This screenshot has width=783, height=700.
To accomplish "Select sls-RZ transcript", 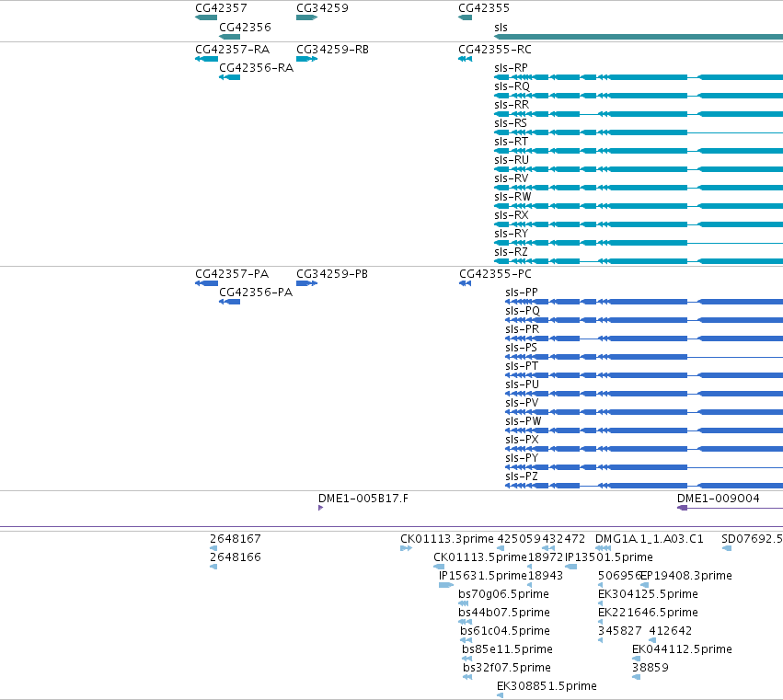I will tap(639, 261).
